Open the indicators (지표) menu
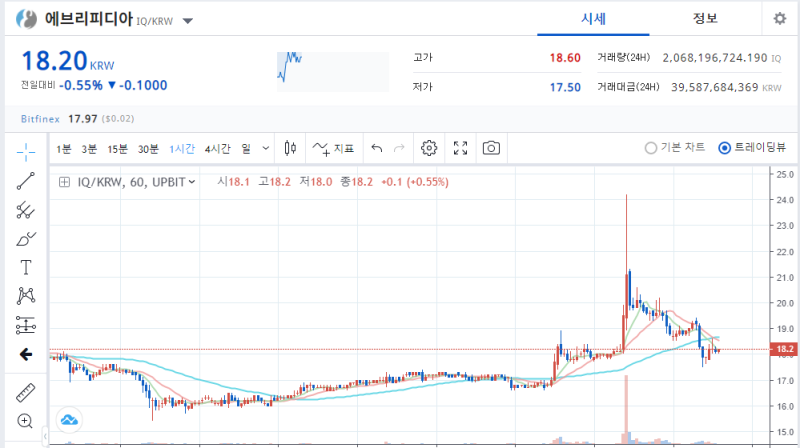This screenshot has height=448, width=800. (x=333, y=148)
